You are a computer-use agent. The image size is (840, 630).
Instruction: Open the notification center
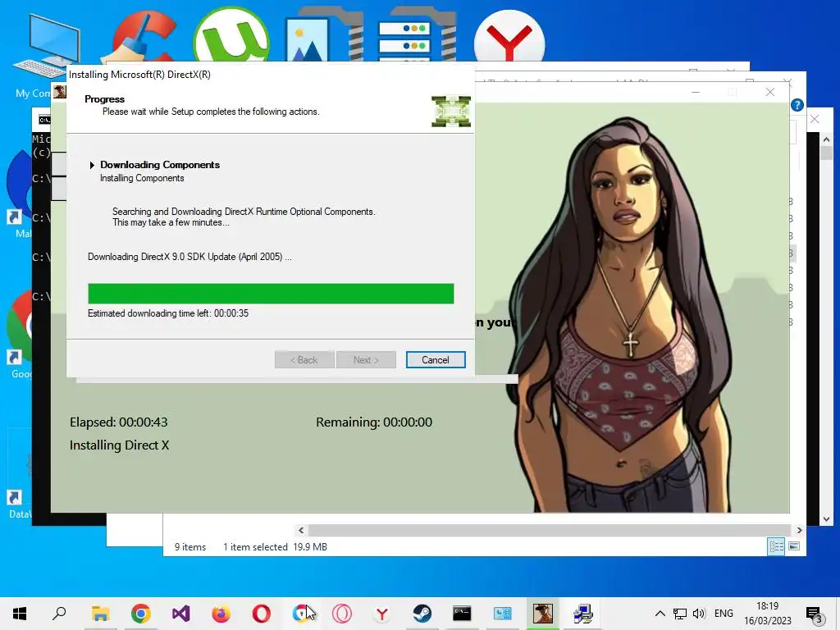click(815, 614)
